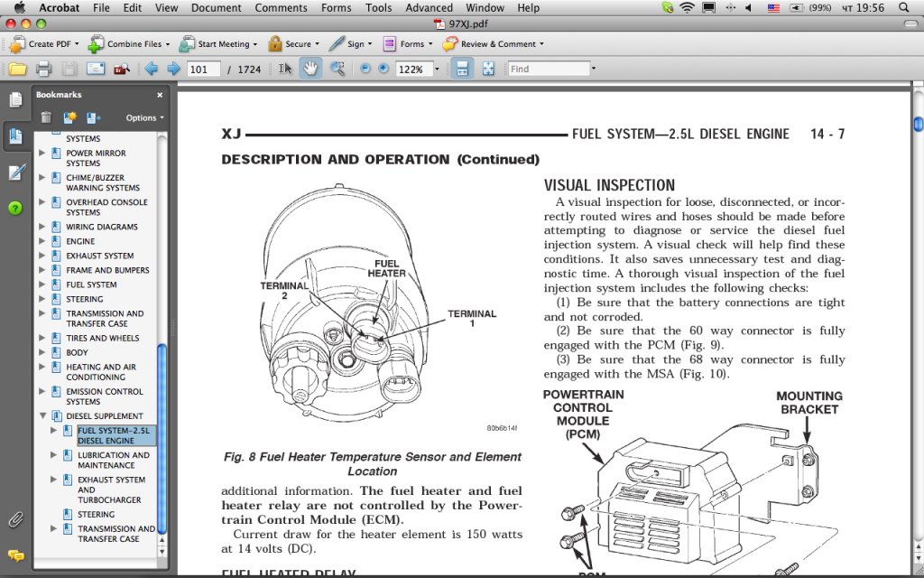The height and width of the screenshot is (578, 924).
Task: Go to next page with right arrow
Action: (173, 69)
